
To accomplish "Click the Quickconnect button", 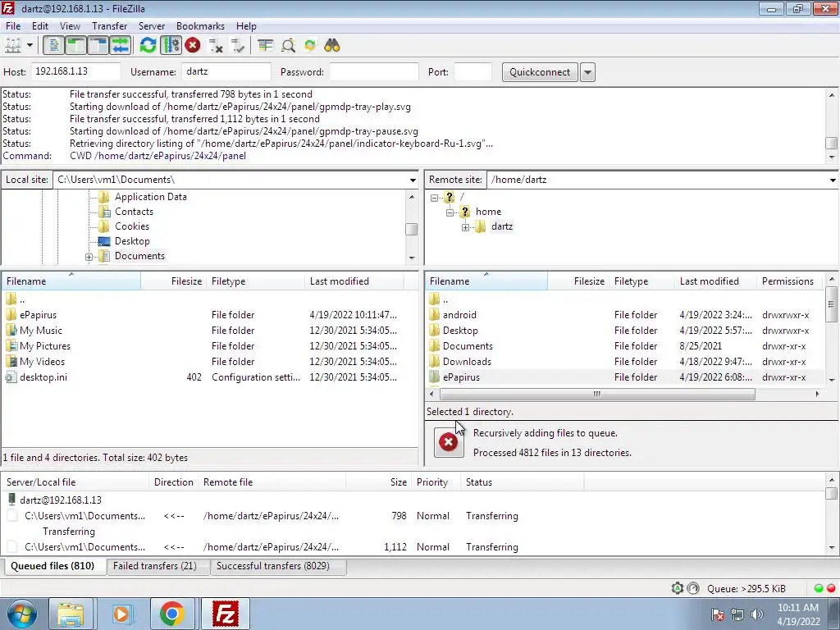I will point(540,72).
